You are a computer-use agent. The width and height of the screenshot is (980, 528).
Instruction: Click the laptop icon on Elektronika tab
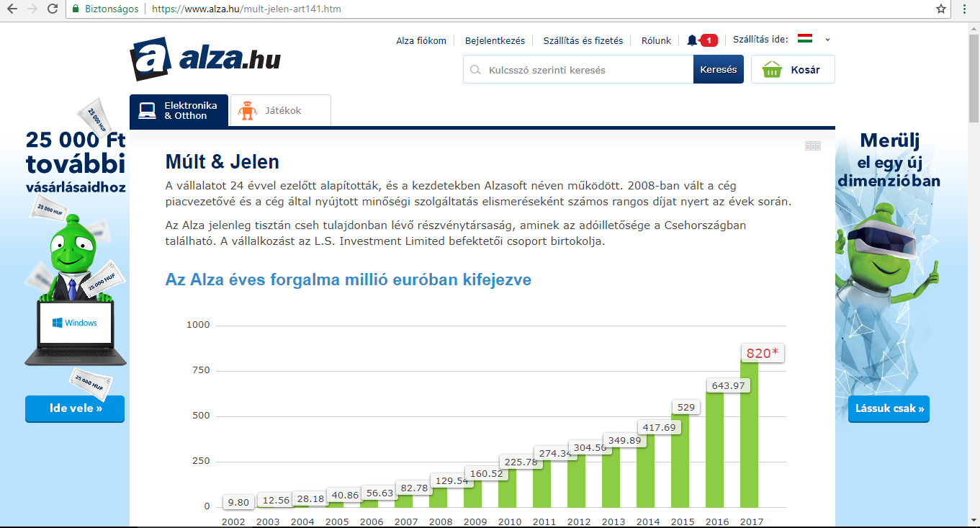point(148,110)
